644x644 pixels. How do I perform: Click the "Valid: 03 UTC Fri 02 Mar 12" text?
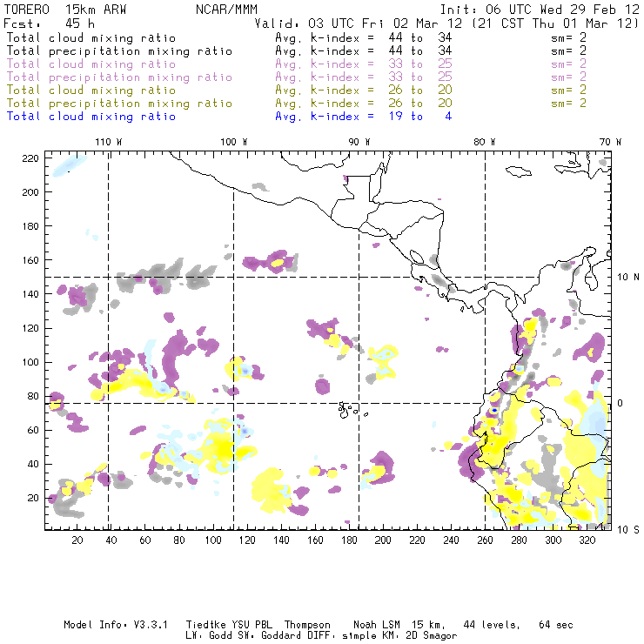tap(359, 23)
